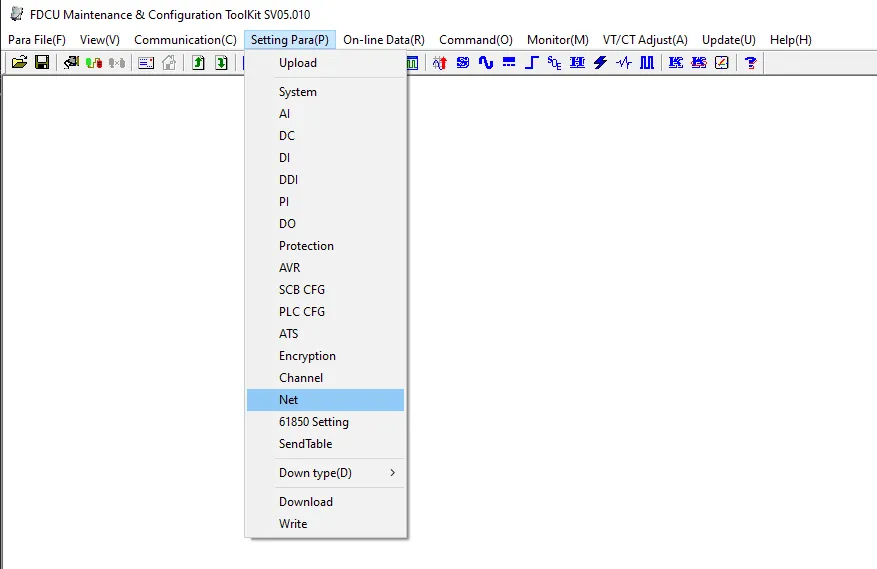Click the app icon in the title bar
The width and height of the screenshot is (877, 569).
pyautogui.click(x=17, y=14)
